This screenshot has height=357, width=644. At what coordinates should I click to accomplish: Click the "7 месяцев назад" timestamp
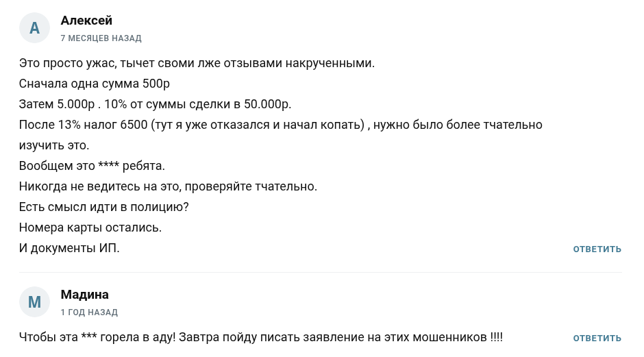tap(101, 38)
